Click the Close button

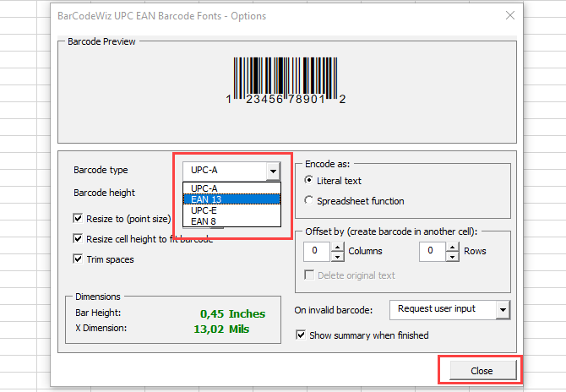pyautogui.click(x=482, y=370)
